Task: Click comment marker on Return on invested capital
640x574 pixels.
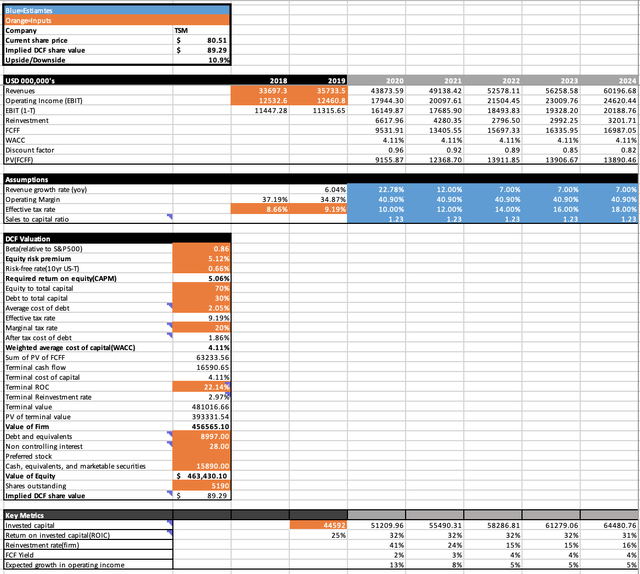Action: [169, 531]
